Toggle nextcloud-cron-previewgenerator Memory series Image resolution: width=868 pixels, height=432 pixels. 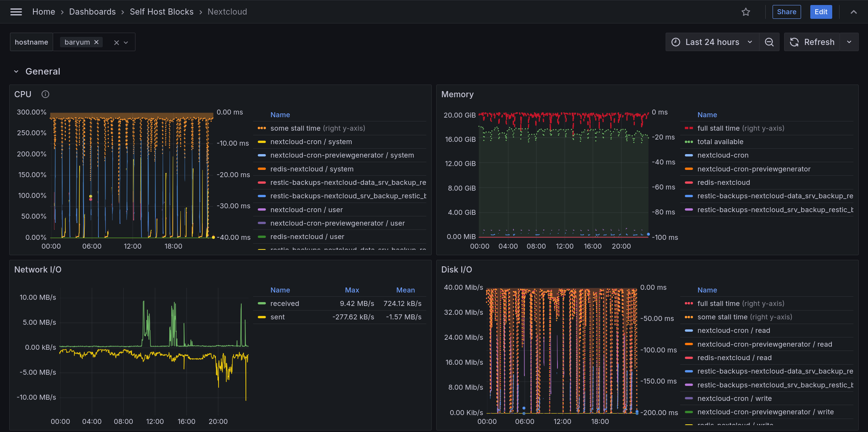(754, 169)
